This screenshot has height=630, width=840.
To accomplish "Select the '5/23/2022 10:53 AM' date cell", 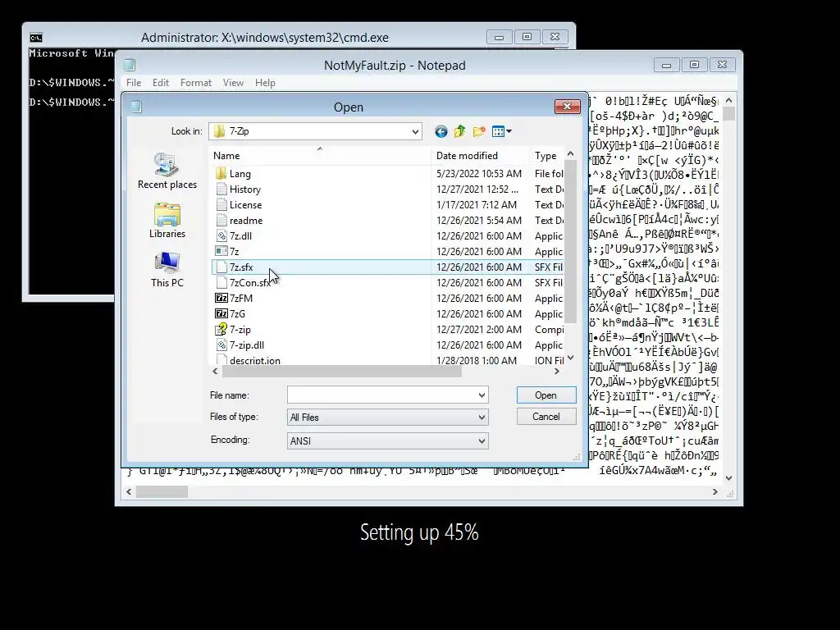I will tap(479, 174).
